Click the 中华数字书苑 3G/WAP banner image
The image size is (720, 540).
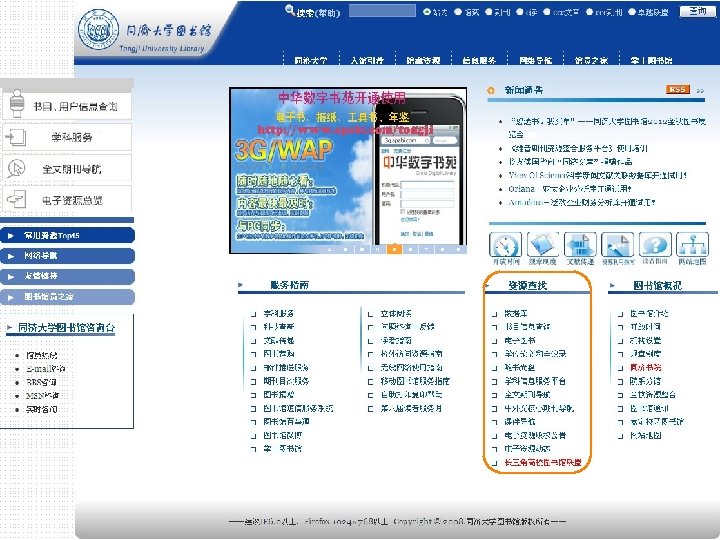[x=348, y=170]
